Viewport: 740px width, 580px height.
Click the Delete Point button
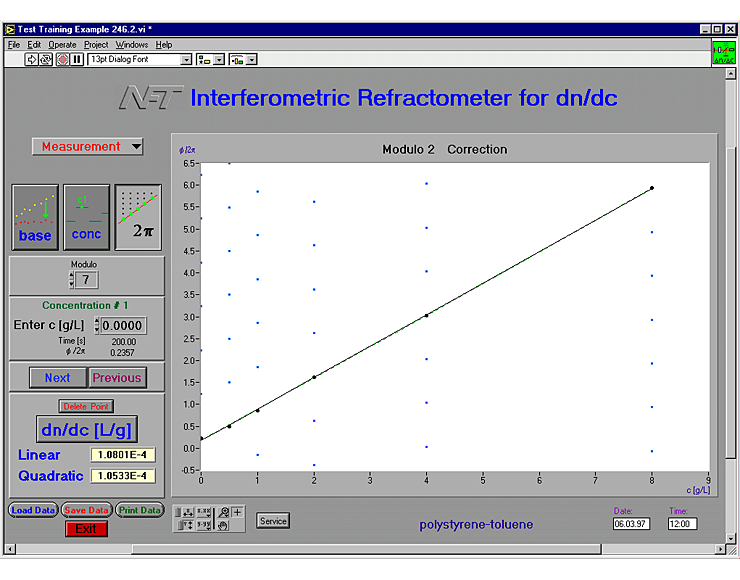click(x=86, y=406)
